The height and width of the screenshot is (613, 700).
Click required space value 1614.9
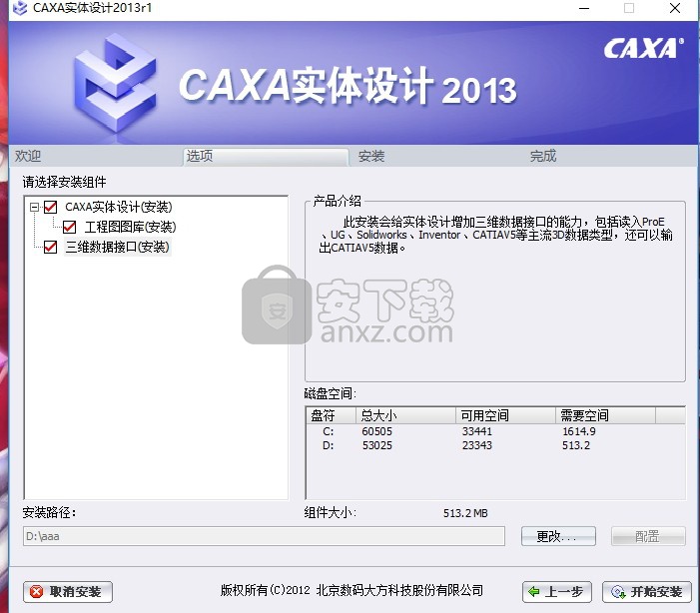coord(578,431)
